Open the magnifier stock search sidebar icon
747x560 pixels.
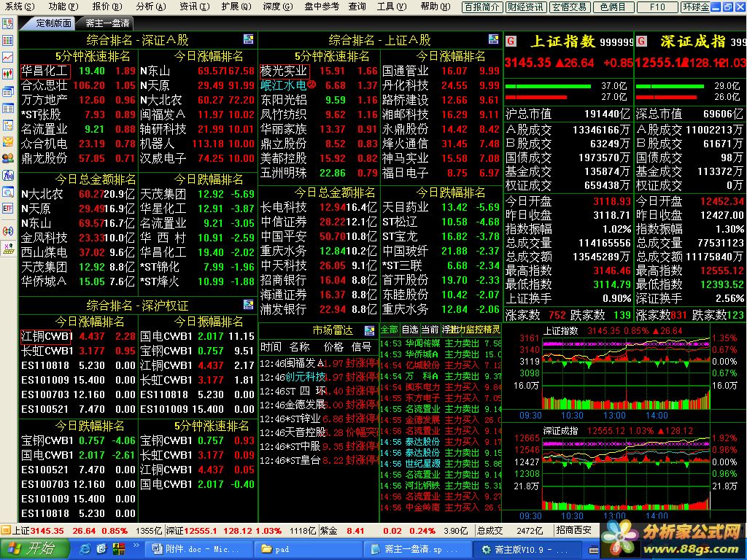(x=7, y=192)
